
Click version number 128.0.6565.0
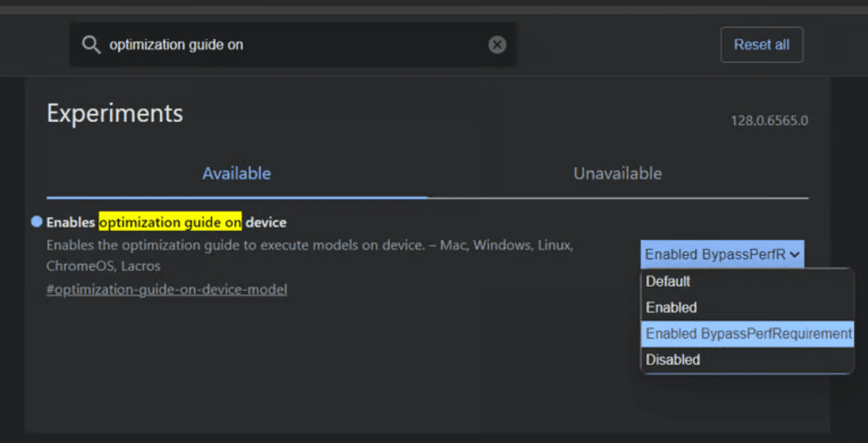[769, 121]
